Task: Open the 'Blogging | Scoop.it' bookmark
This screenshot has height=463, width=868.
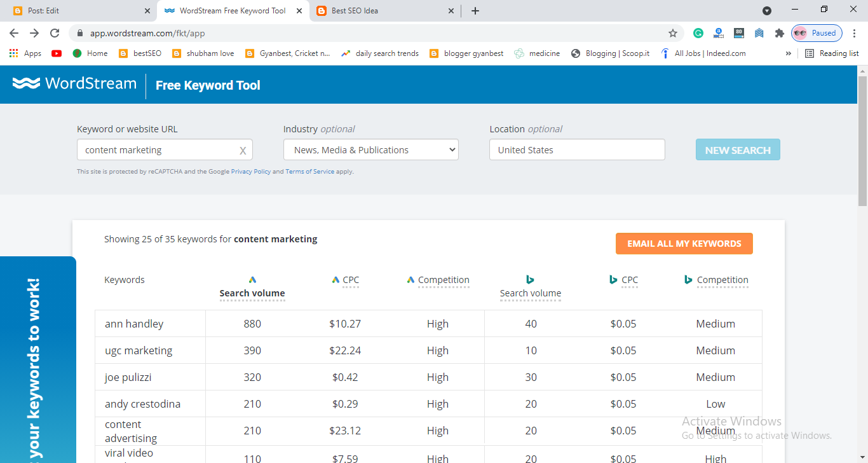Action: pyautogui.click(x=610, y=53)
